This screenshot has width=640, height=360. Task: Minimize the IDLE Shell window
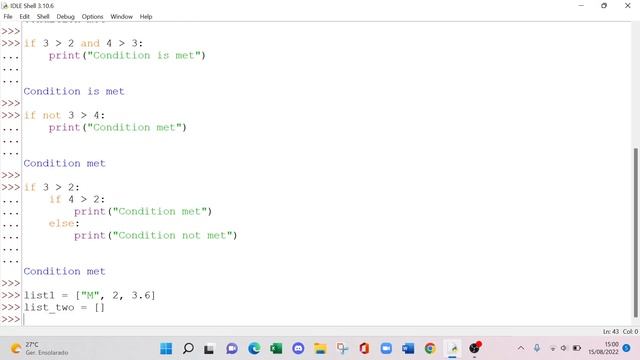pyautogui.click(x=581, y=6)
